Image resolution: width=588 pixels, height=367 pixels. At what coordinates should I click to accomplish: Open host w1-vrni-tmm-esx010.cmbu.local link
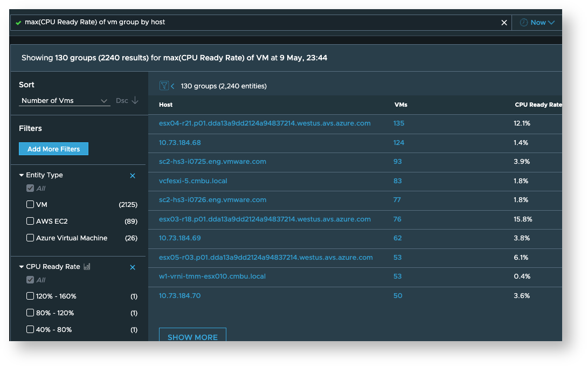[212, 276]
